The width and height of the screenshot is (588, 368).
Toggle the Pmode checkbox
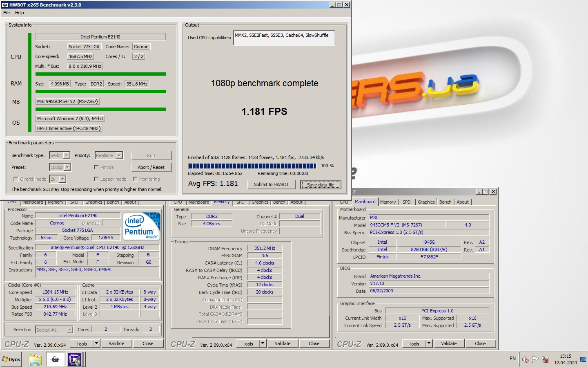tap(96, 167)
